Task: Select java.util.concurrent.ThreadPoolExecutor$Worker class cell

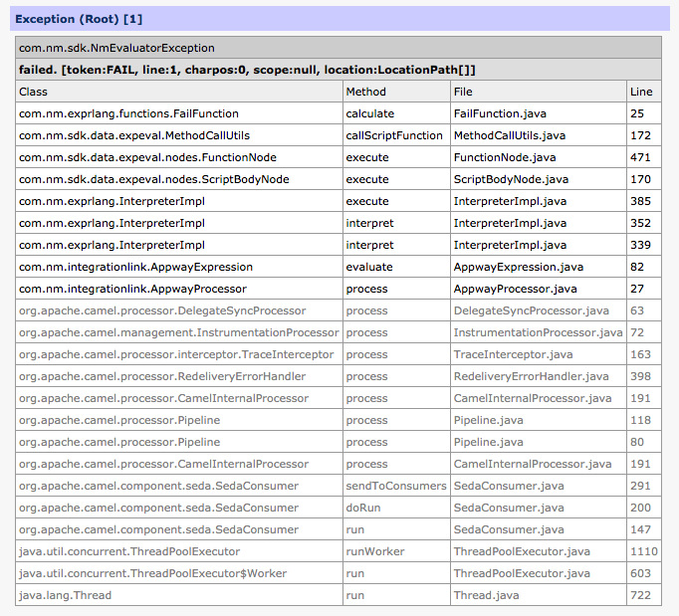Action: click(x=179, y=573)
